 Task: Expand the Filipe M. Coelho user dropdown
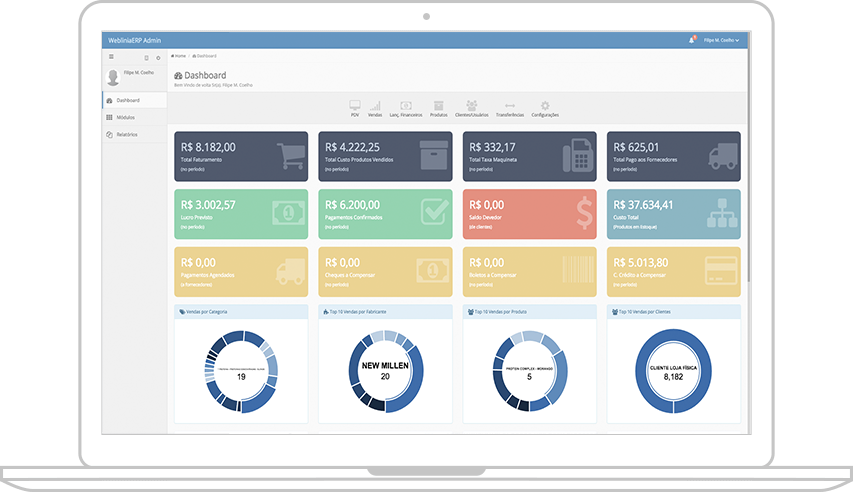click(x=721, y=40)
